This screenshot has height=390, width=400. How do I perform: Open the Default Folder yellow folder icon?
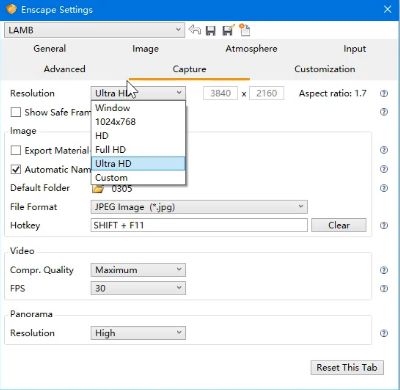coord(98,189)
